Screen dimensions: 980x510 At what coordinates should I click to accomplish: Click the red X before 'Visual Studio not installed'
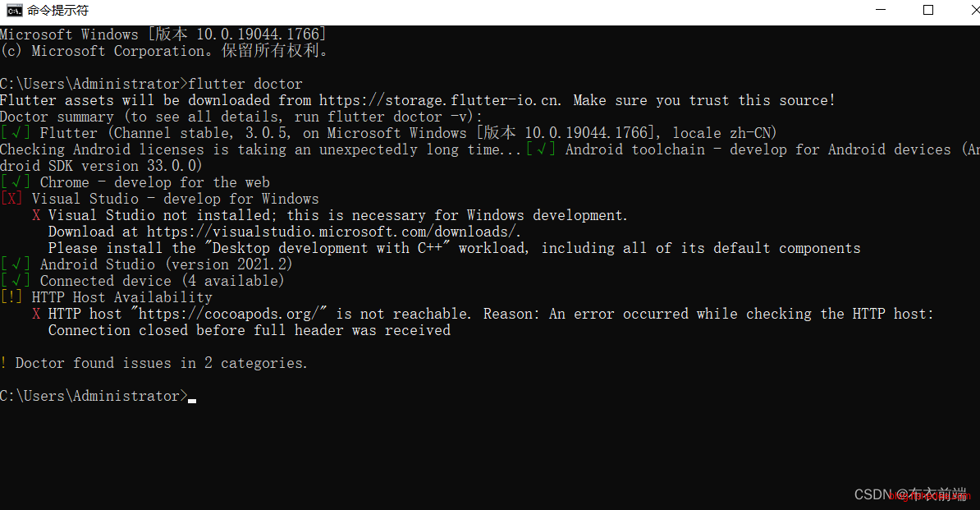click(x=36, y=215)
